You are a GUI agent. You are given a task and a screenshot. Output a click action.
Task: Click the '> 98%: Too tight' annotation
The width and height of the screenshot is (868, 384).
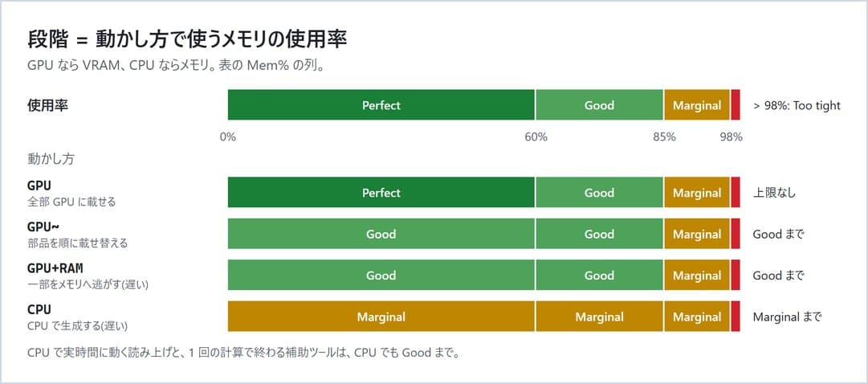point(797,105)
